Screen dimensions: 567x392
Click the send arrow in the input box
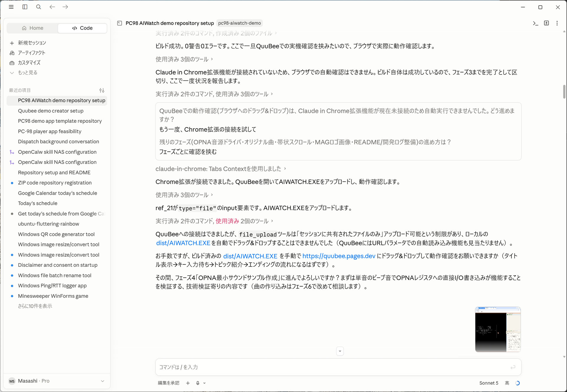coord(513,367)
